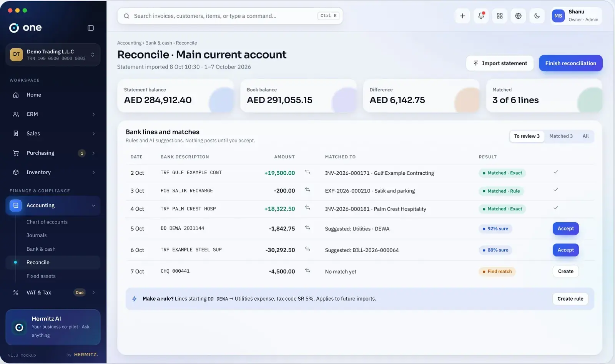Click the '92% sure' badge
This screenshot has height=364, width=615.
(495, 229)
